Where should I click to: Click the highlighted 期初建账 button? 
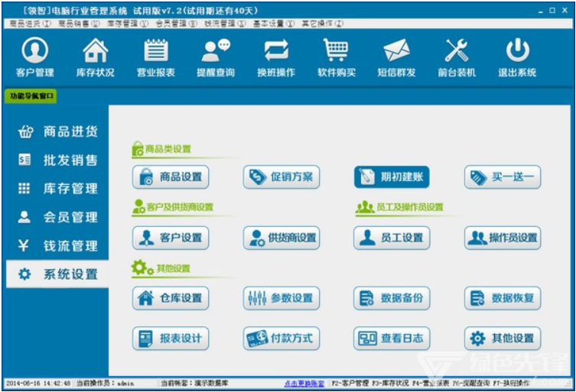pos(392,177)
